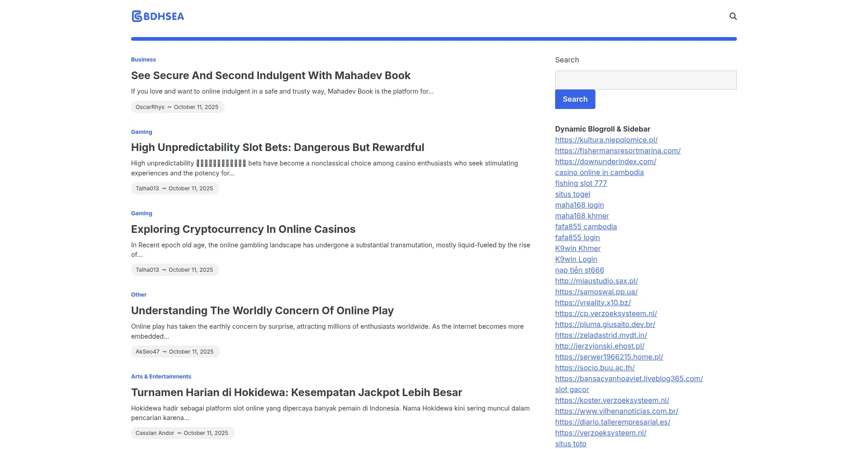
Task: Open the socio.buu.ac.th link
Action: [594, 368]
